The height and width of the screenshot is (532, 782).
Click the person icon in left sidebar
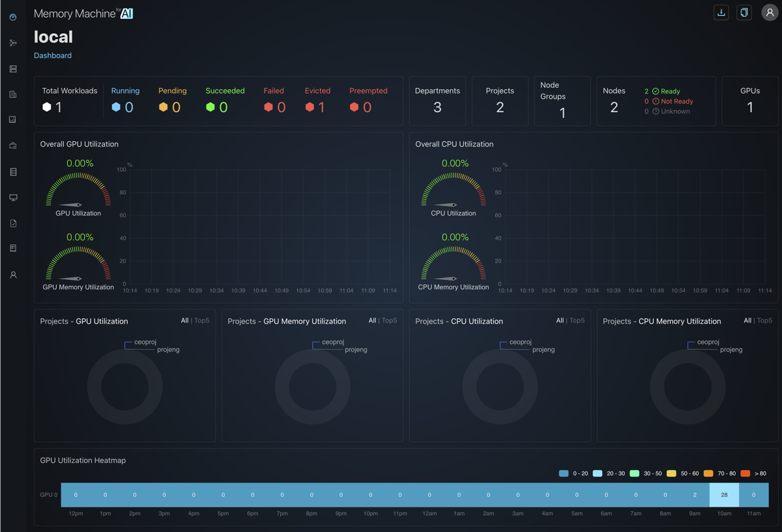coord(13,275)
